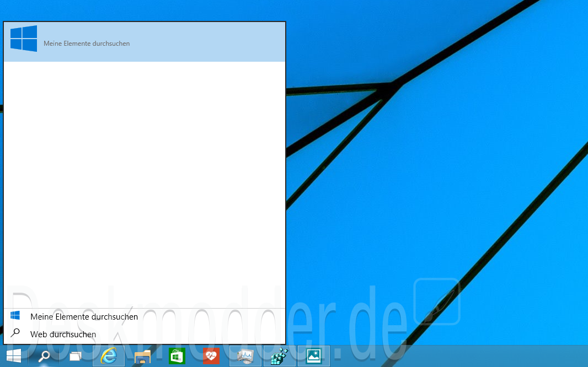Click the empty white search results area

(x=145, y=182)
